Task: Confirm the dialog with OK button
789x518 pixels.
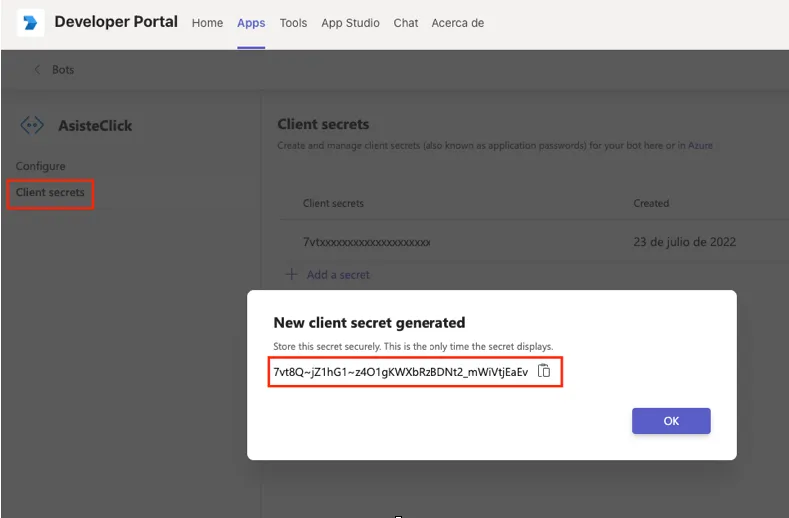Action: pyautogui.click(x=671, y=421)
